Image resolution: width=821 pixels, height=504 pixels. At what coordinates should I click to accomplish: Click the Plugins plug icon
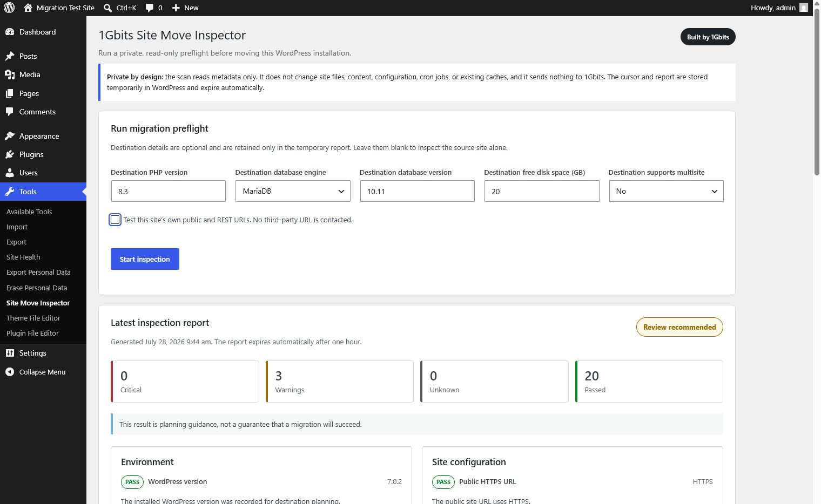tap(10, 154)
